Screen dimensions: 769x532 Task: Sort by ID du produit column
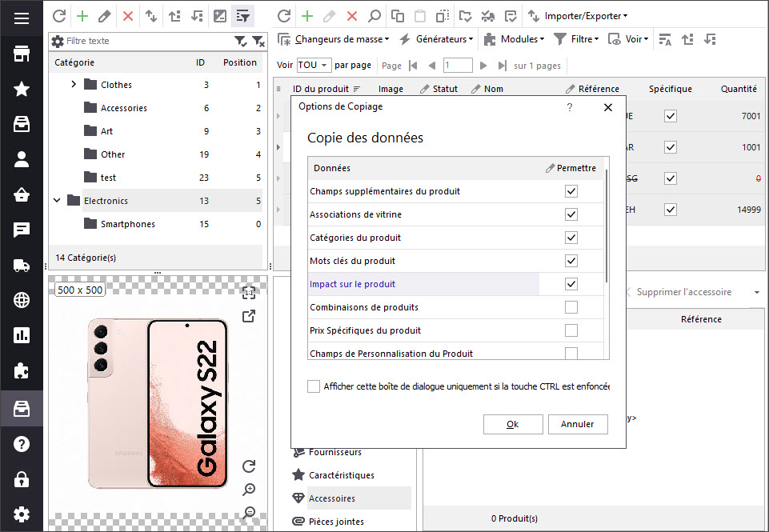(321, 89)
